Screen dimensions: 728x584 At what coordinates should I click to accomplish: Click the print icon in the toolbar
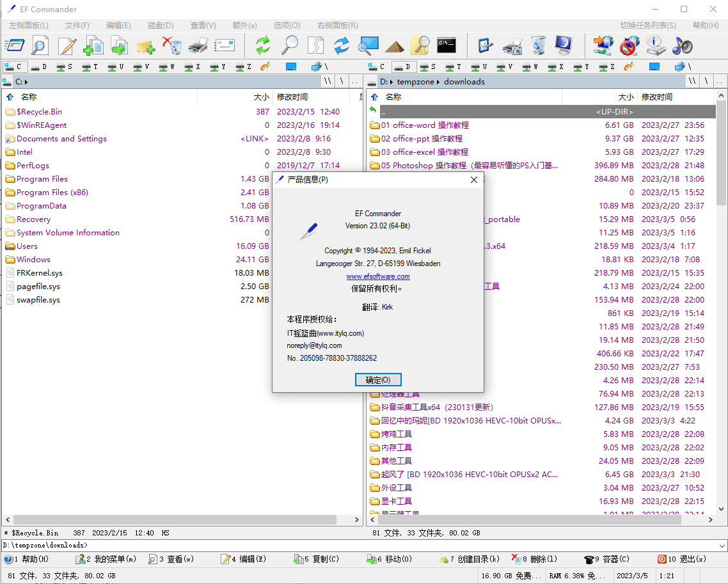pyautogui.click(x=198, y=45)
